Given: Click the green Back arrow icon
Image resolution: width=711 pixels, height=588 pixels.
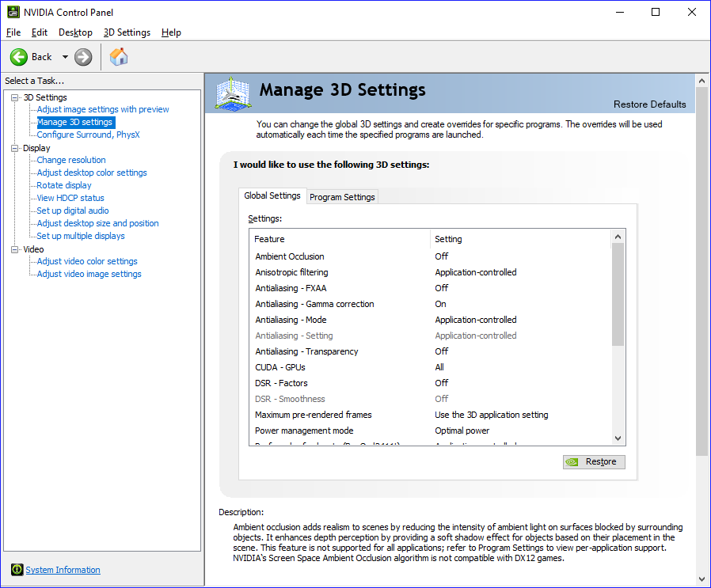Looking at the screenshot, I should pyautogui.click(x=19, y=57).
